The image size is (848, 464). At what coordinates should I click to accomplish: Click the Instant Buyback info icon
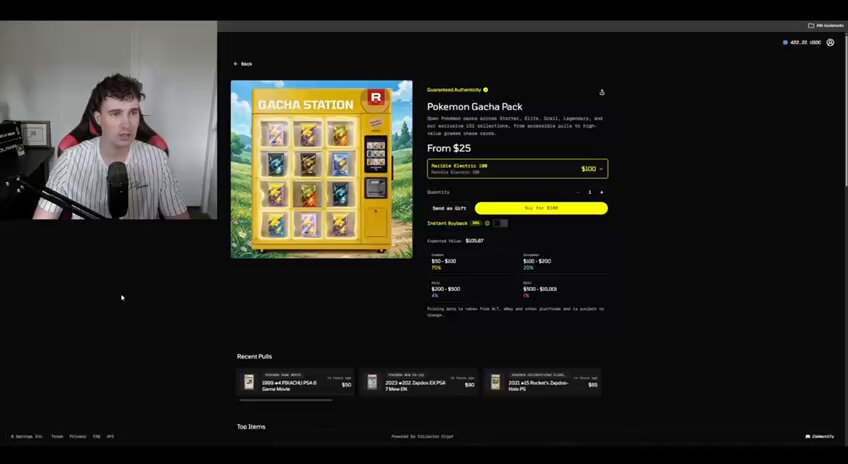pyautogui.click(x=487, y=223)
